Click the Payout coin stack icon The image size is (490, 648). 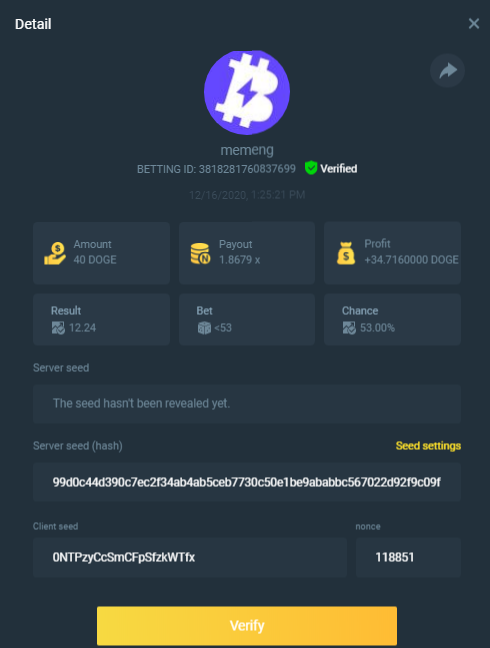click(200, 253)
